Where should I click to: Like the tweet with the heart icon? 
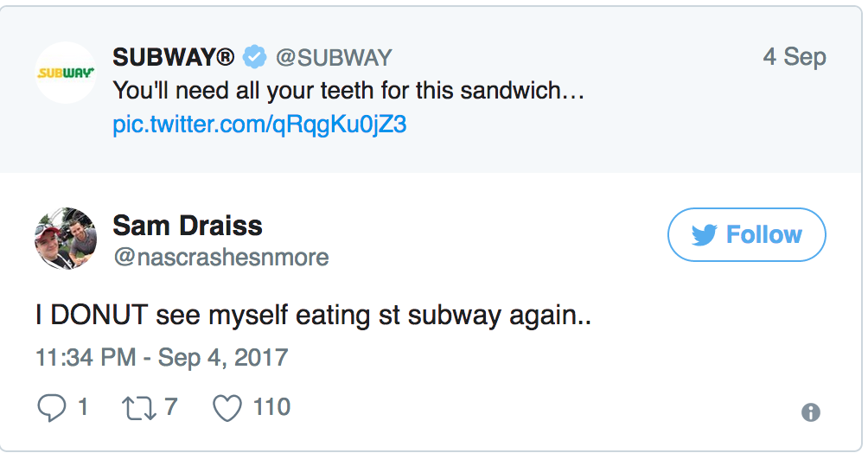[227, 407]
